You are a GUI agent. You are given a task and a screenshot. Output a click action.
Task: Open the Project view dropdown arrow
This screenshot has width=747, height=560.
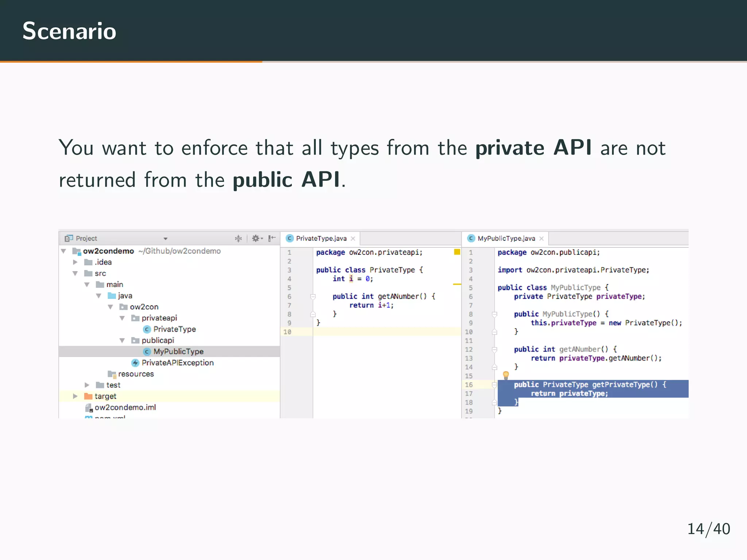[x=165, y=239]
